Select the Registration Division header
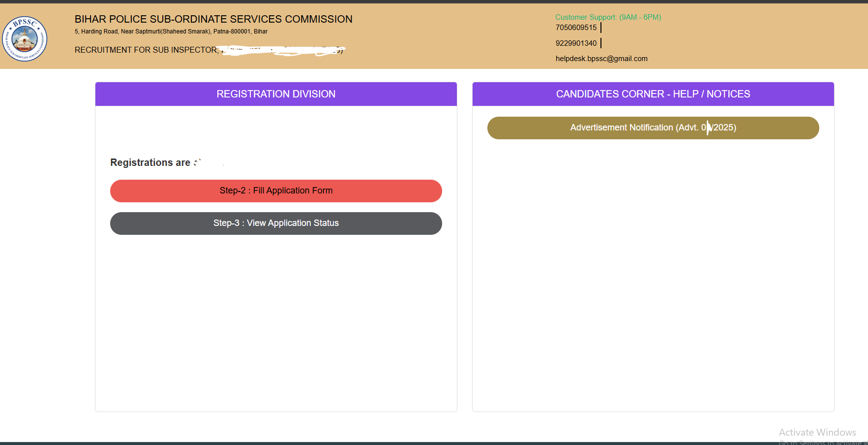This screenshot has height=445, width=868. 276,94
